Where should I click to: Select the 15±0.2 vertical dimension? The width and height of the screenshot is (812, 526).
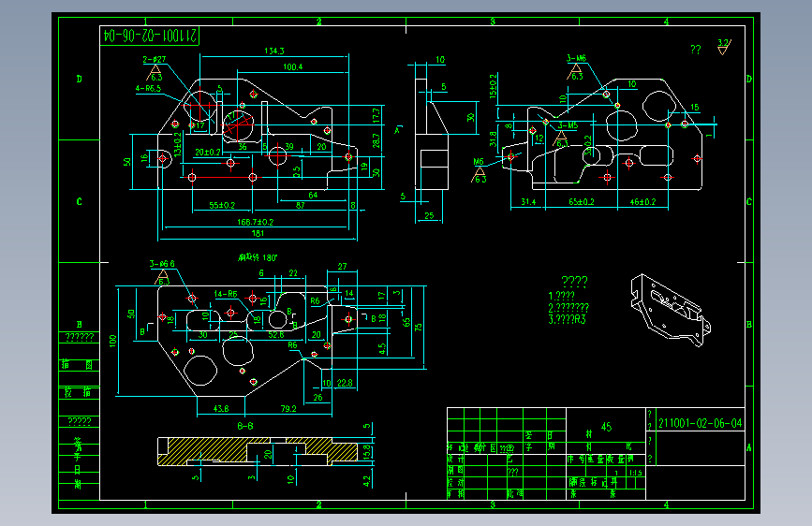pyautogui.click(x=493, y=86)
